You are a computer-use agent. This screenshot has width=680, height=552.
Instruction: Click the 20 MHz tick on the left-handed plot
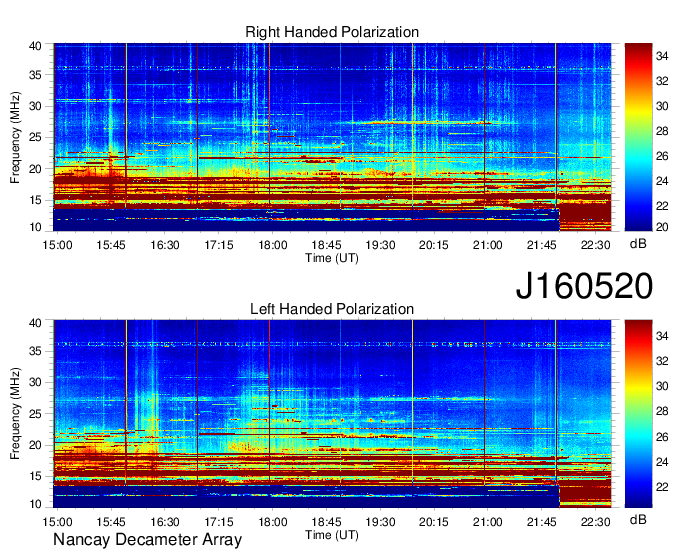coord(35,445)
